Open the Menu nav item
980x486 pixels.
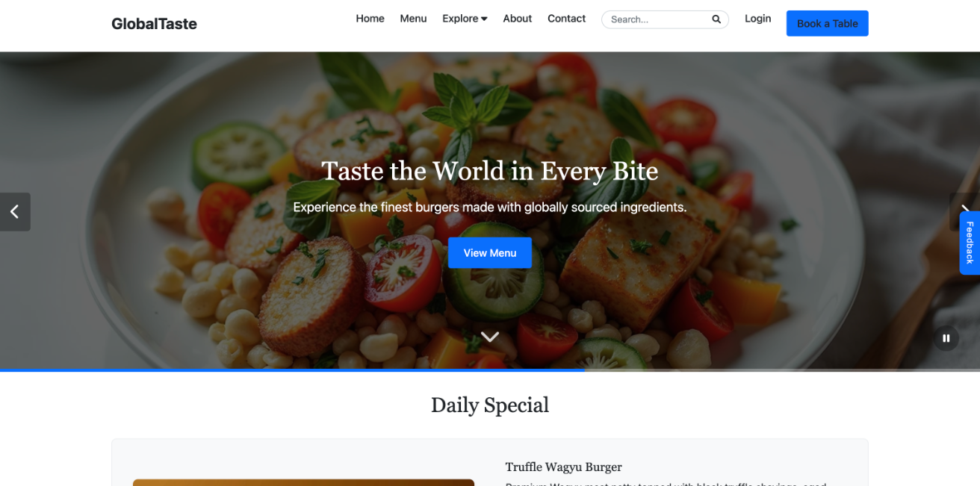pyautogui.click(x=413, y=19)
